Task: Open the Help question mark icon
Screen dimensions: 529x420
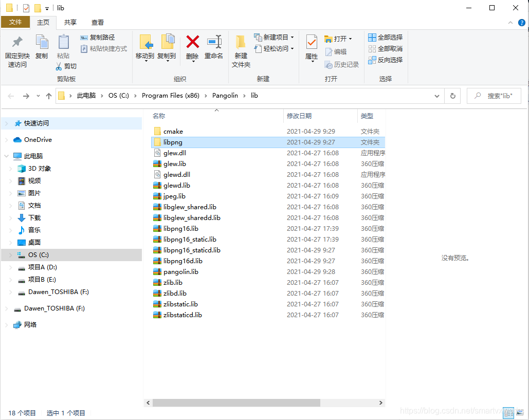Action: pos(522,23)
